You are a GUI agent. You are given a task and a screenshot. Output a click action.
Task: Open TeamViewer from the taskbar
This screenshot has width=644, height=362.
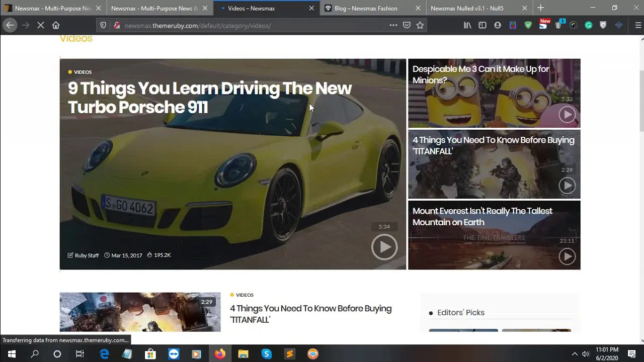[174, 354]
